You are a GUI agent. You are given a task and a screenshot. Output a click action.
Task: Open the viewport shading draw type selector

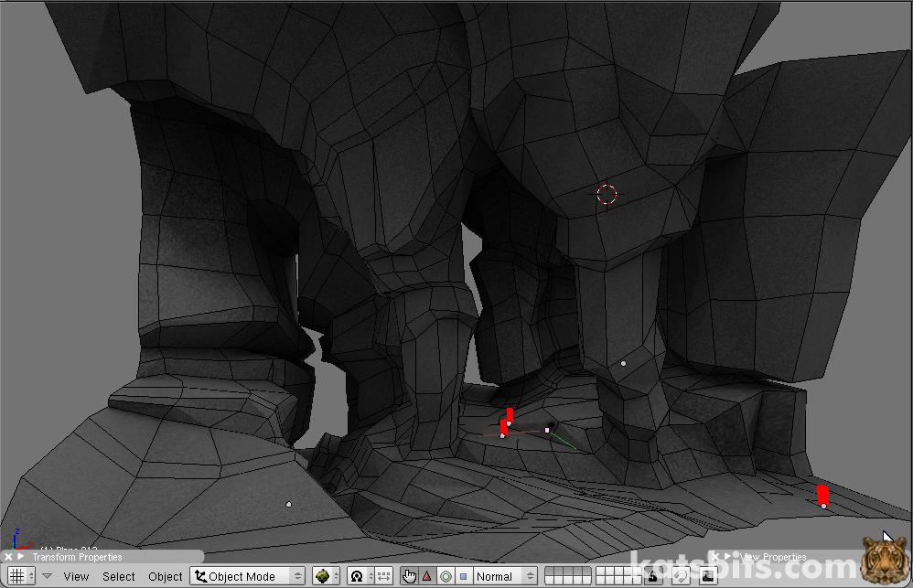click(x=326, y=576)
